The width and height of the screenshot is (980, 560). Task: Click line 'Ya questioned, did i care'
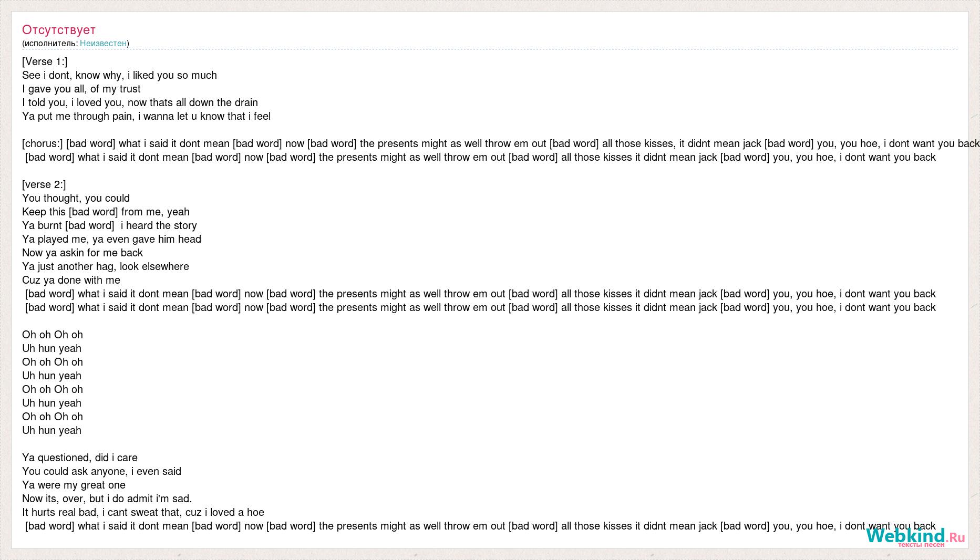[80, 458]
